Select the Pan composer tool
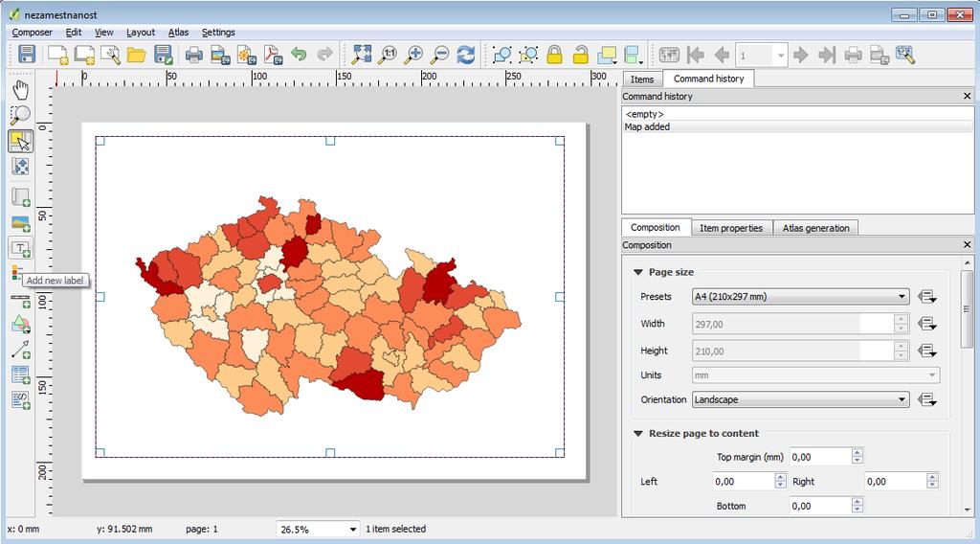Screen dimensions: 980x544 click(x=21, y=90)
